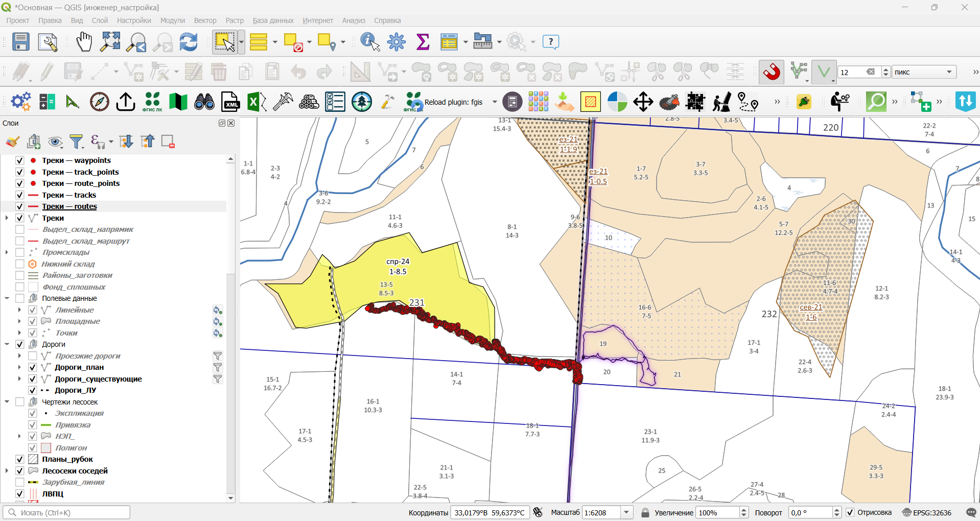This screenshot has height=521, width=980.
Task: Click the Планы_рубок hatched swatch
Action: coord(33,459)
